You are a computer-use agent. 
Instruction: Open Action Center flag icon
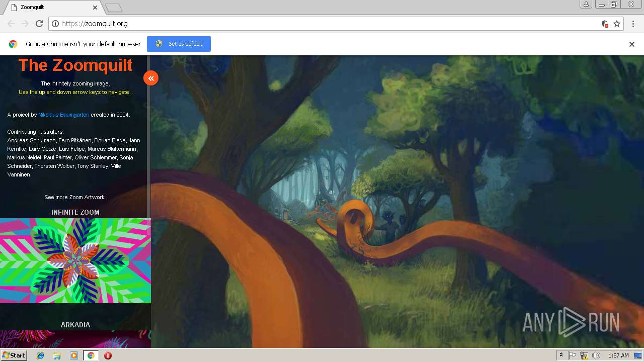[572, 355]
